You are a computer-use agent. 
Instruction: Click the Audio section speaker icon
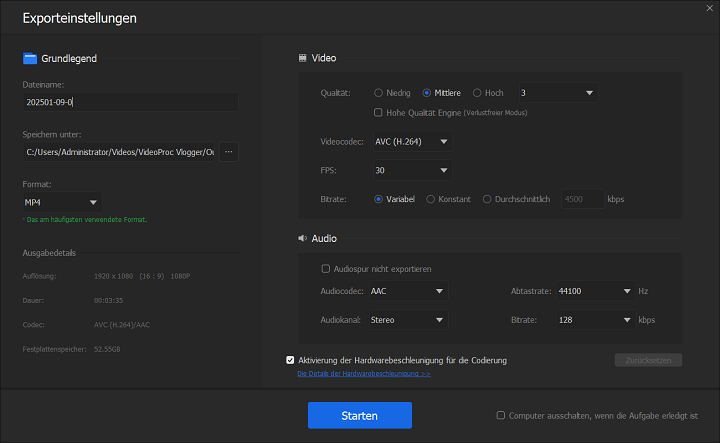pos(302,239)
